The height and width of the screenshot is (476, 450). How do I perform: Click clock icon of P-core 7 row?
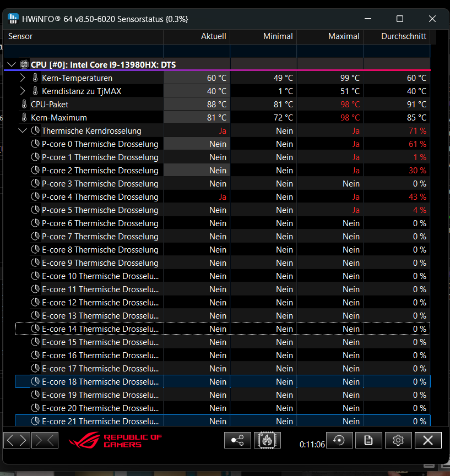coord(35,237)
